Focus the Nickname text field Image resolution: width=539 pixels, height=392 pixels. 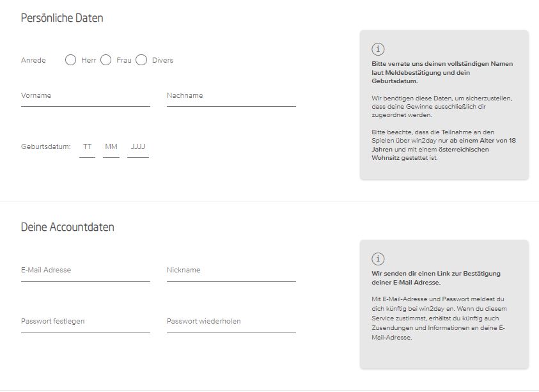point(231,270)
